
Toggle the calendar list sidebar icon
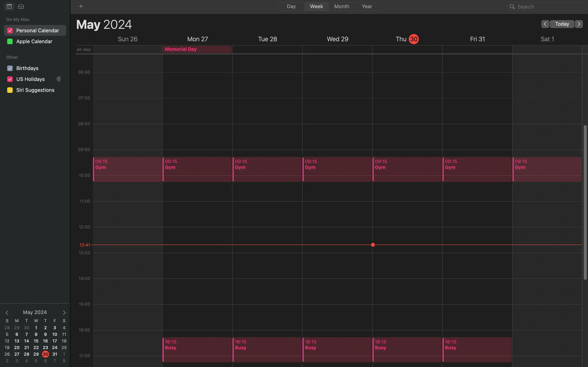[x=9, y=7]
